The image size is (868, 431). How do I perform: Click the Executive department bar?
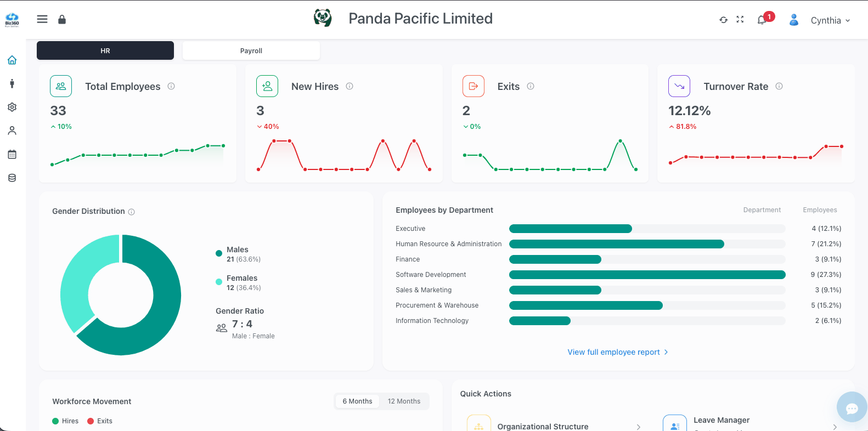[x=571, y=229]
